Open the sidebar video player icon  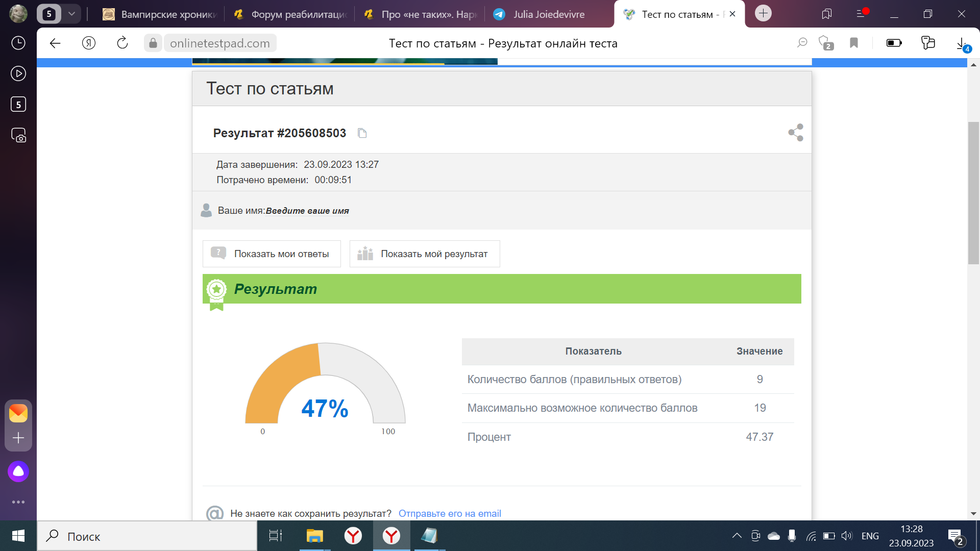[18, 73]
